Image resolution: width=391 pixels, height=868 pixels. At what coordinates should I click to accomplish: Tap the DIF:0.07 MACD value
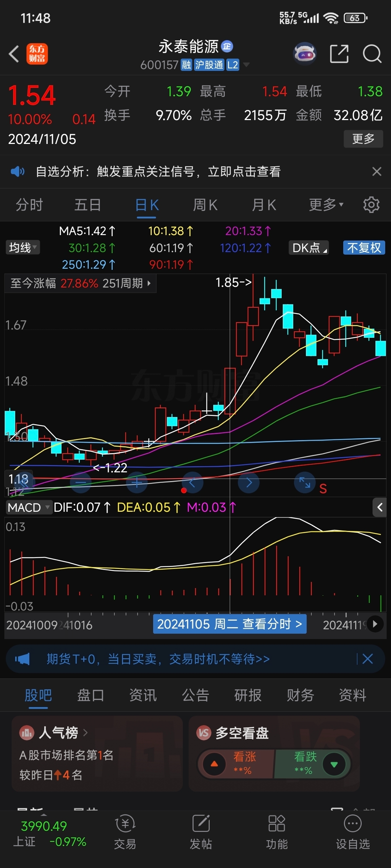[x=82, y=507]
